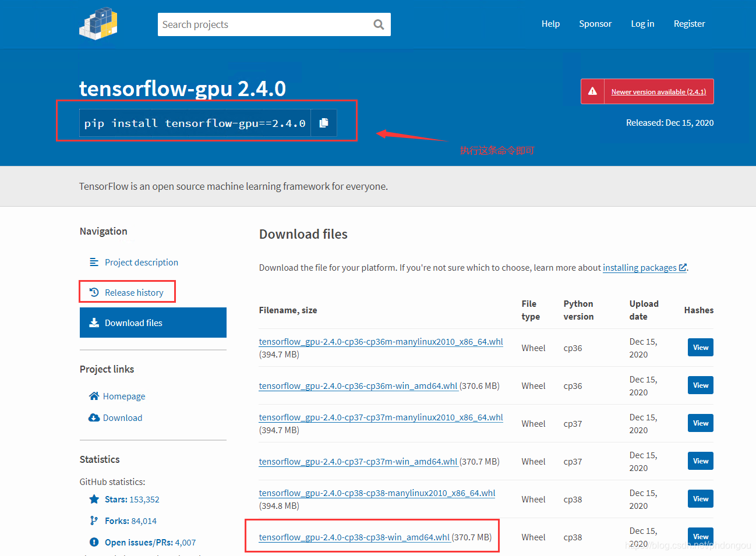Download the cp37 win_amd64 wheel file
The image size is (756, 556).
358,461
